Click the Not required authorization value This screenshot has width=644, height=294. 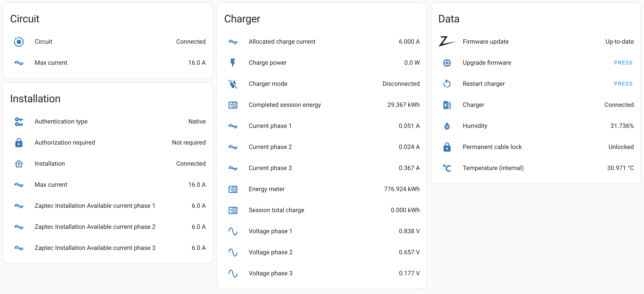(x=188, y=142)
